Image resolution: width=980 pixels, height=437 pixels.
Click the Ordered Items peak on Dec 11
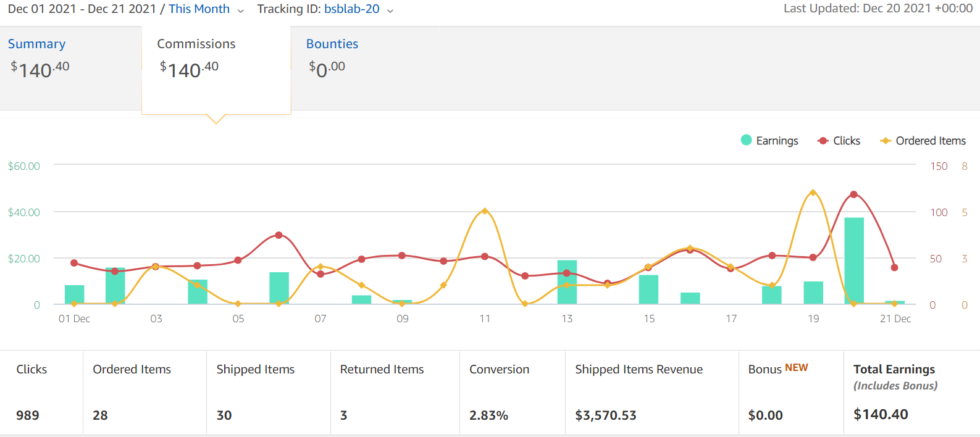click(x=485, y=211)
